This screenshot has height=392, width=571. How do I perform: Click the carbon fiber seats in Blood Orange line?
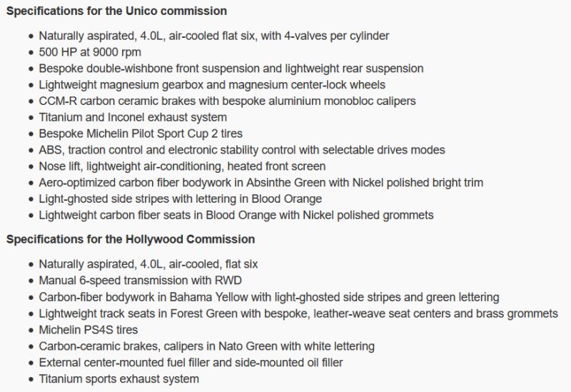pyautogui.click(x=236, y=215)
